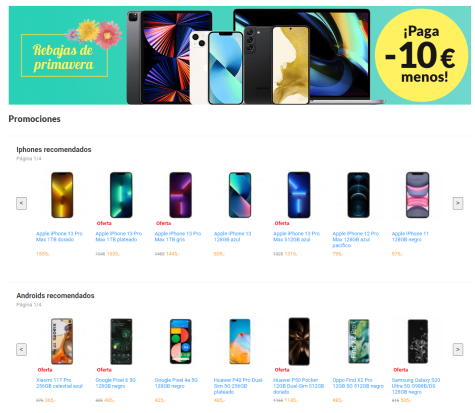
Task: Open Huawei P50 Pocket dorado link
Action: [x=298, y=386]
